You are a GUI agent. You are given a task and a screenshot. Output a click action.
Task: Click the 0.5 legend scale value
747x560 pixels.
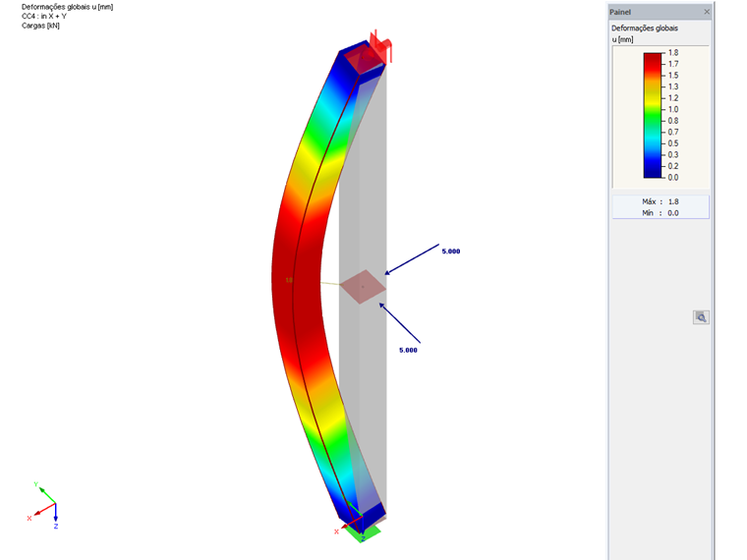pos(672,143)
